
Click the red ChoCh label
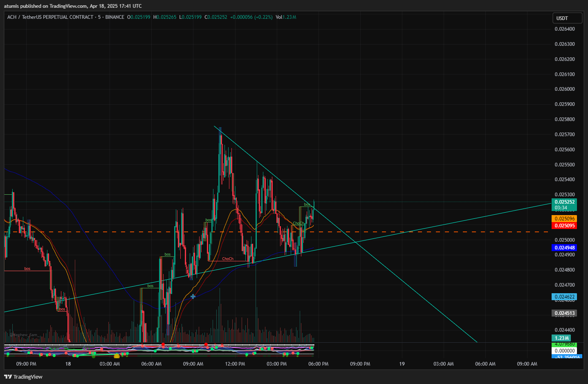pos(228,259)
